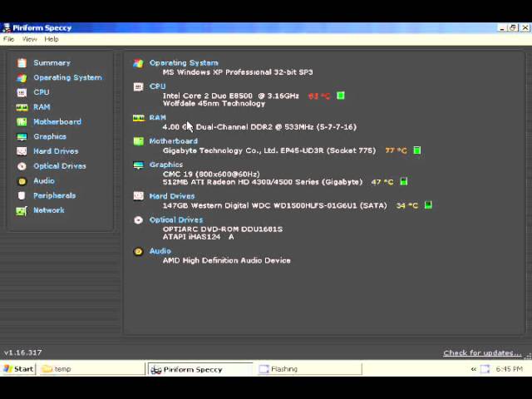Click the Motherboard icon in sidebar
532x399 pixels.
tap(22, 122)
